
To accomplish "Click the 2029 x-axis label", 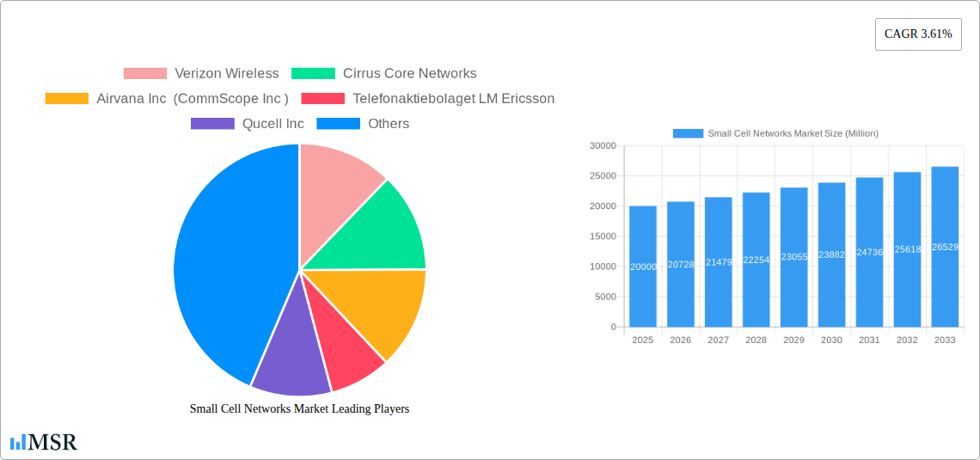I will click(793, 340).
